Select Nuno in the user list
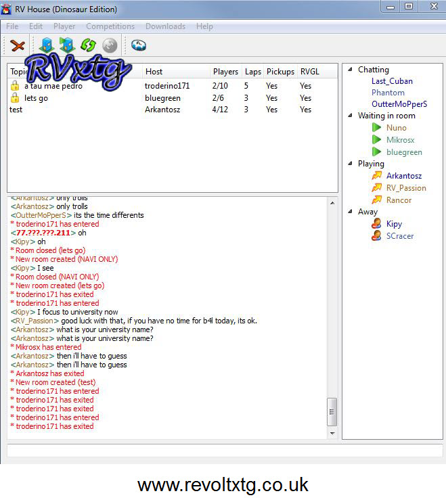The height and width of the screenshot is (504, 446). (397, 128)
